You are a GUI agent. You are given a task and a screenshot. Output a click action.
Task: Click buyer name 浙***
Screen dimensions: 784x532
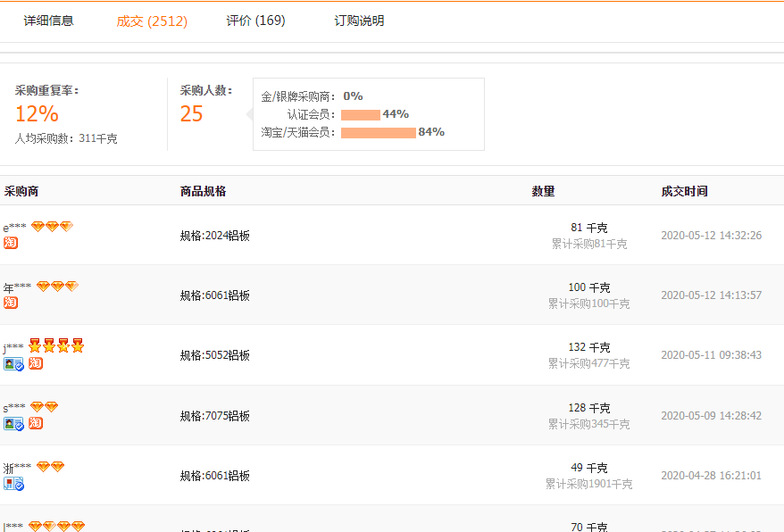pos(17,468)
